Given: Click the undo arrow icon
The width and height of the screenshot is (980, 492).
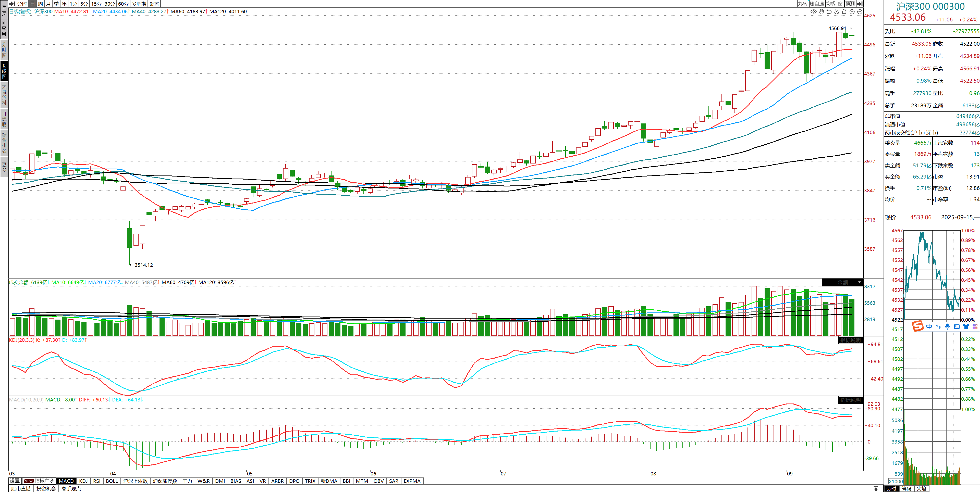Looking at the screenshot, I should tap(829, 12).
